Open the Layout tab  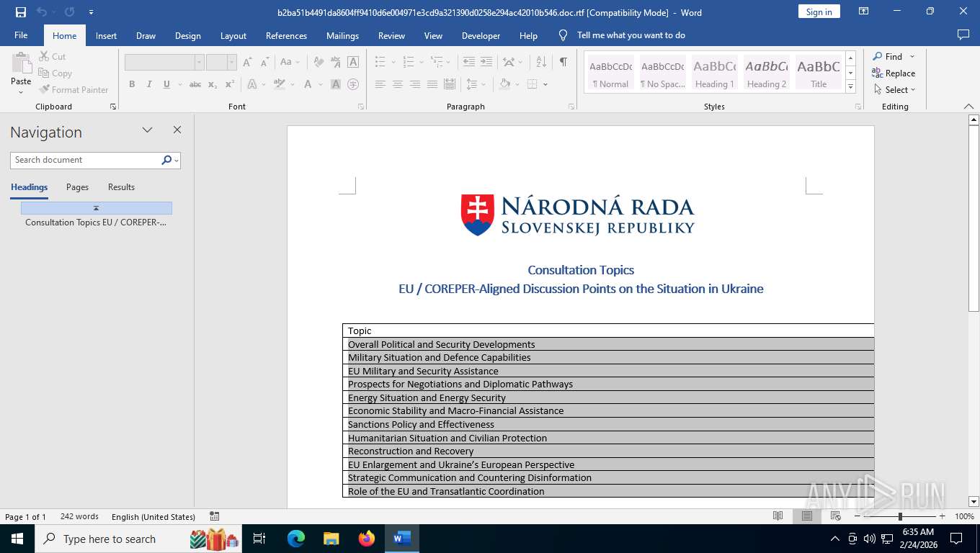[233, 35]
